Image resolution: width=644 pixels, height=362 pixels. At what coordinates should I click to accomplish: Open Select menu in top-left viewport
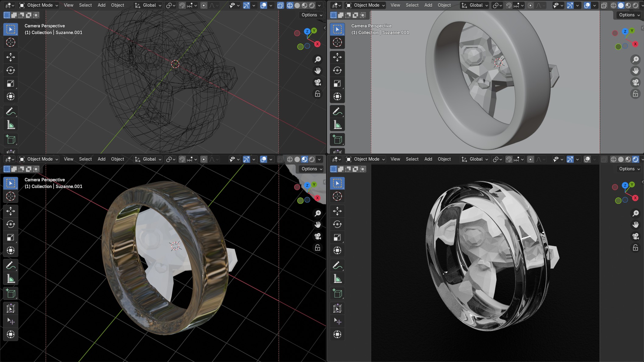[85, 5]
